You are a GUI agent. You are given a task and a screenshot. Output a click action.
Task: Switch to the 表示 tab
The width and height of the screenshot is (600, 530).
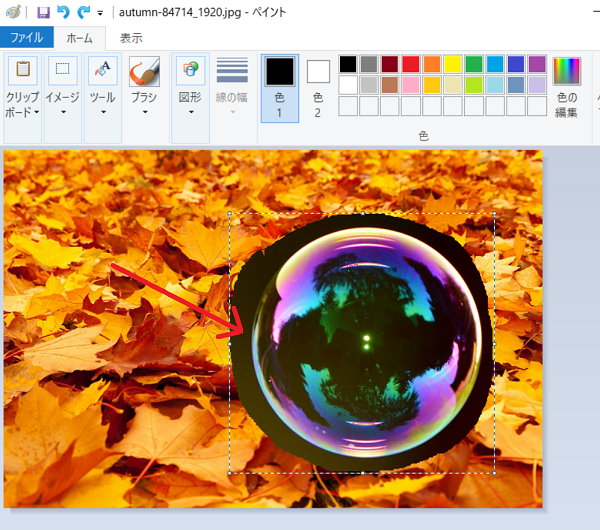131,38
